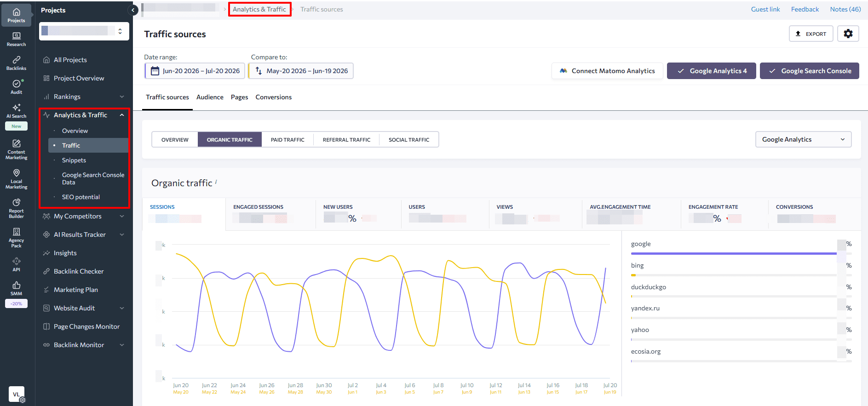The image size is (868, 406).
Task: Open the Guest link
Action: tap(765, 9)
